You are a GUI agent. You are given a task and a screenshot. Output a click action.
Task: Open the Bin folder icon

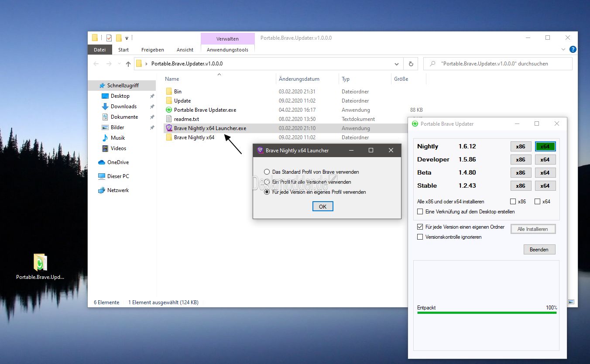click(x=169, y=92)
